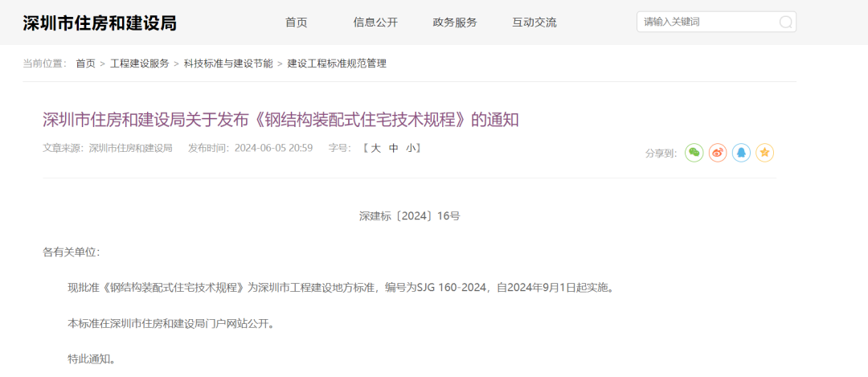
Task: Share article to QQ
Action: [x=741, y=153]
